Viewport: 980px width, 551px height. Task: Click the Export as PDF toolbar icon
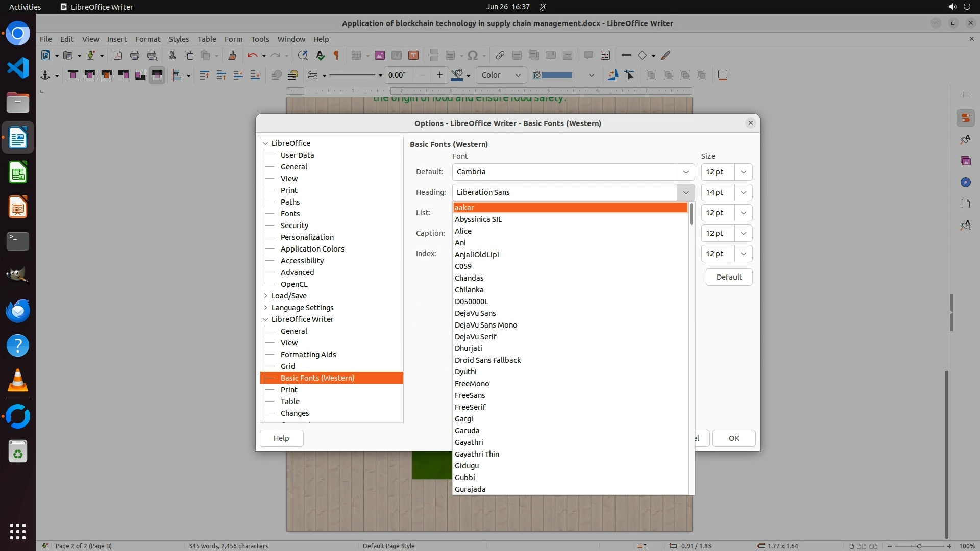coord(118,55)
